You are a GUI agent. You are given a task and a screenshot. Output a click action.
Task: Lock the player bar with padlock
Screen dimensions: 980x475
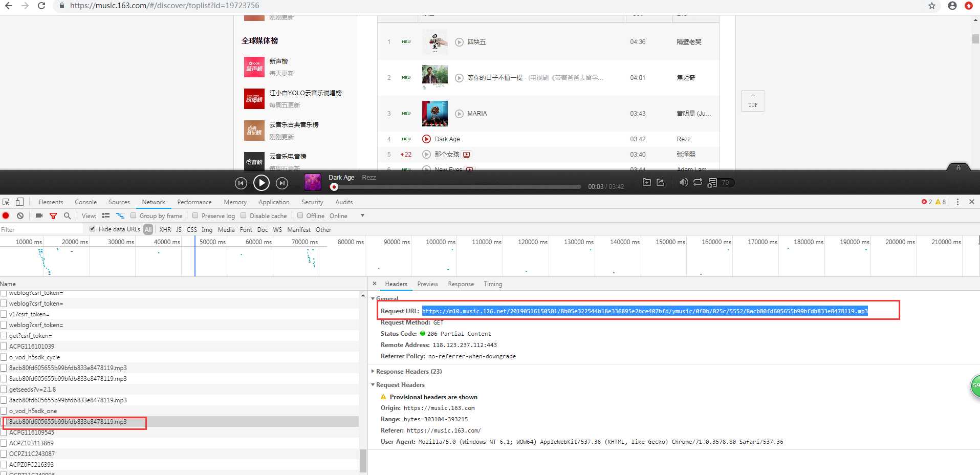(x=959, y=167)
